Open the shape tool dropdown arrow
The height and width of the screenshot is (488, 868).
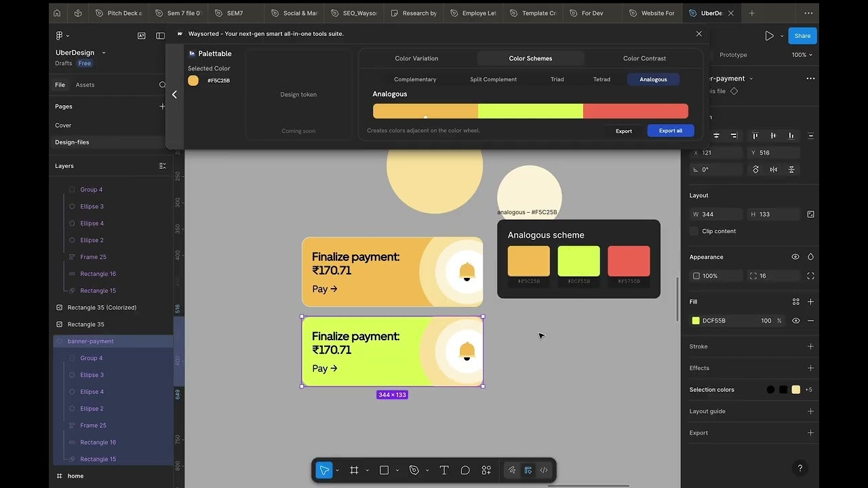coord(397,470)
